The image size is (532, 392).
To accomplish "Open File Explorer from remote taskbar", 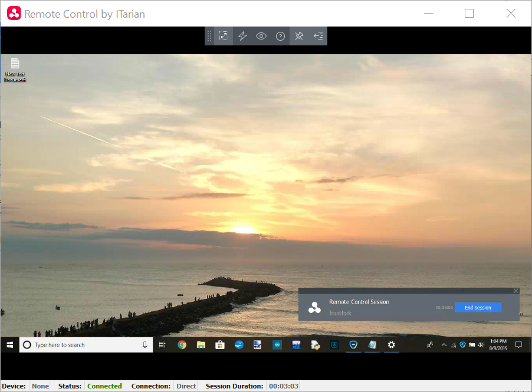I will pos(201,345).
